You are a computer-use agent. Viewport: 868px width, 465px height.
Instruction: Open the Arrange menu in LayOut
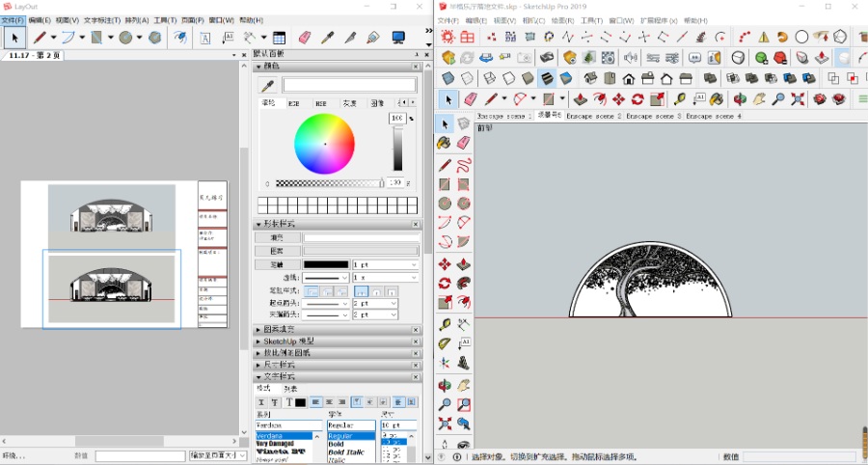(x=137, y=20)
